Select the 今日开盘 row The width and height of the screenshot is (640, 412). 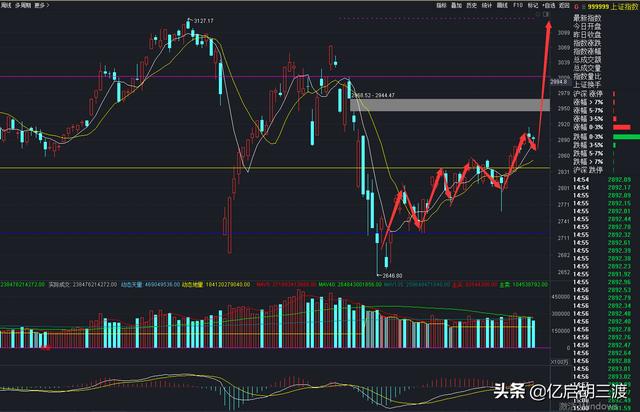click(x=587, y=27)
